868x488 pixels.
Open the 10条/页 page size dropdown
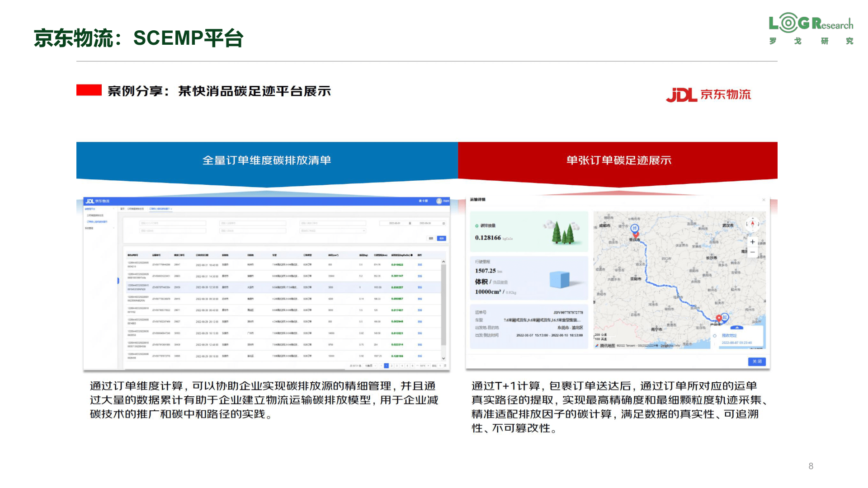(370, 366)
